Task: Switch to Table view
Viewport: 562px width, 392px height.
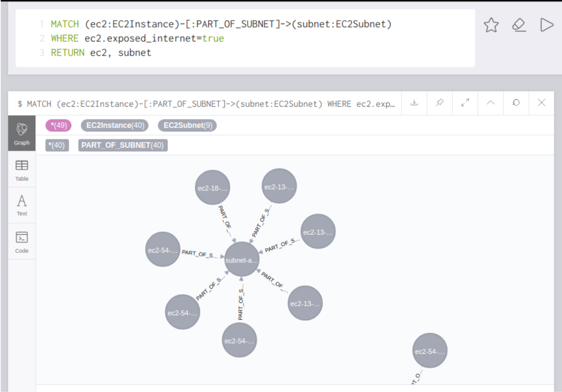Action: pyautogui.click(x=22, y=170)
